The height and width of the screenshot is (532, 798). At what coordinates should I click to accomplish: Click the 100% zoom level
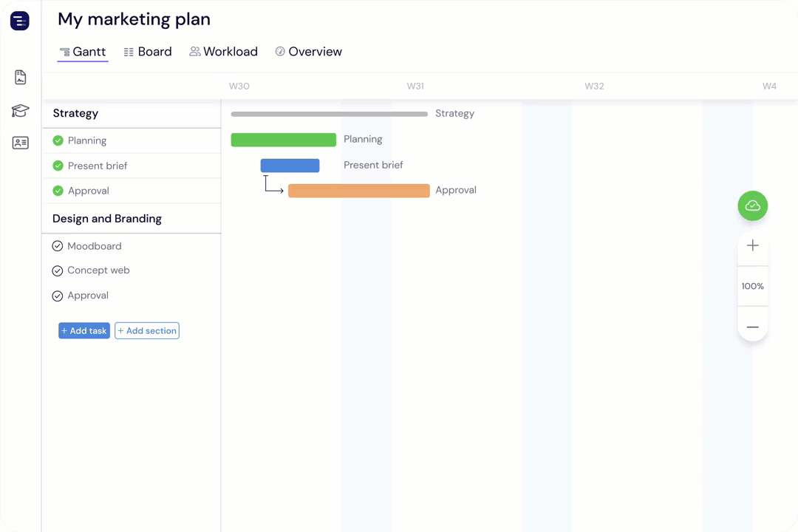[753, 286]
